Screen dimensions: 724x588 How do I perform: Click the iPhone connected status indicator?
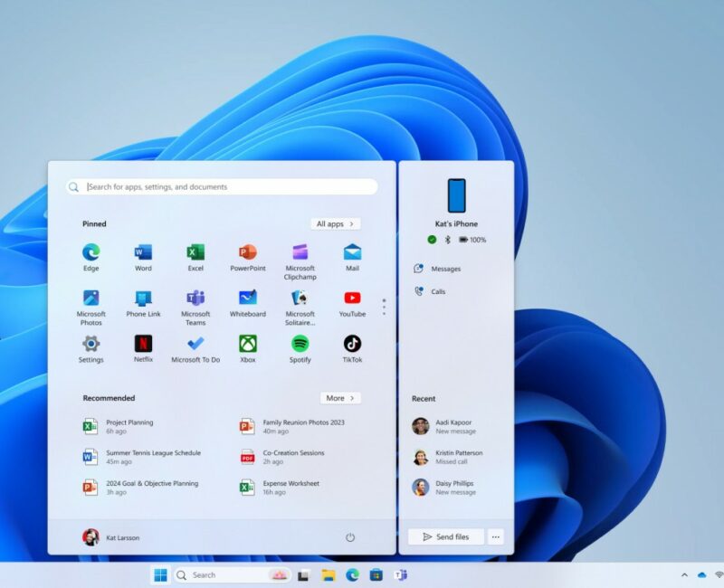432,240
